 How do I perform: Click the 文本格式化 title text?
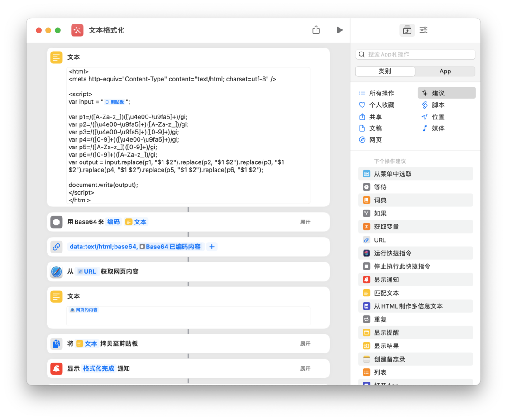click(x=106, y=30)
